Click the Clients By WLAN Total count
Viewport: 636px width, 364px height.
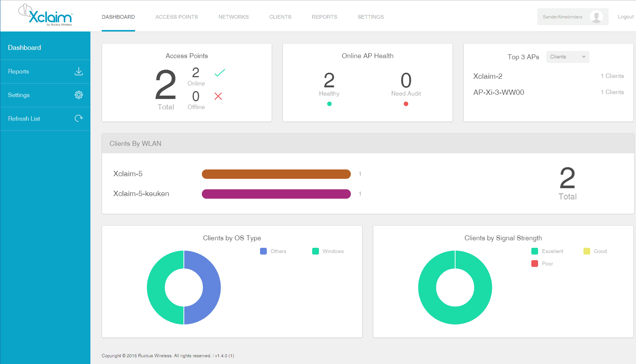(x=567, y=178)
